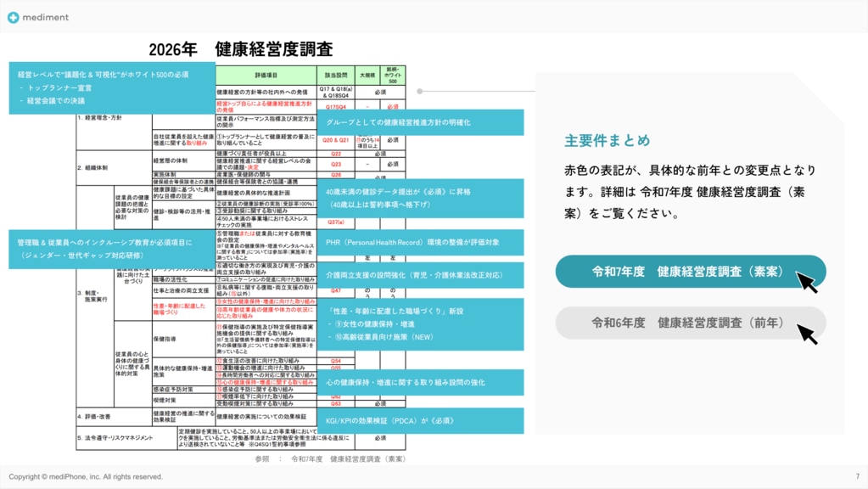Click the 3. 制度・施策実行 row label

tap(92, 296)
